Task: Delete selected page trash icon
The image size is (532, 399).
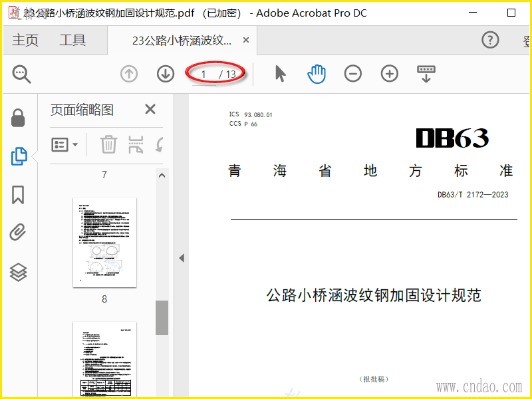Action: pos(108,144)
